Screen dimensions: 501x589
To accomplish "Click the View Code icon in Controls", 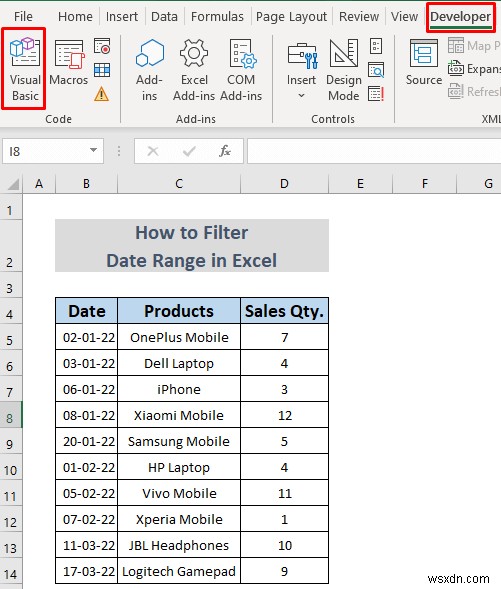I will point(376,70).
